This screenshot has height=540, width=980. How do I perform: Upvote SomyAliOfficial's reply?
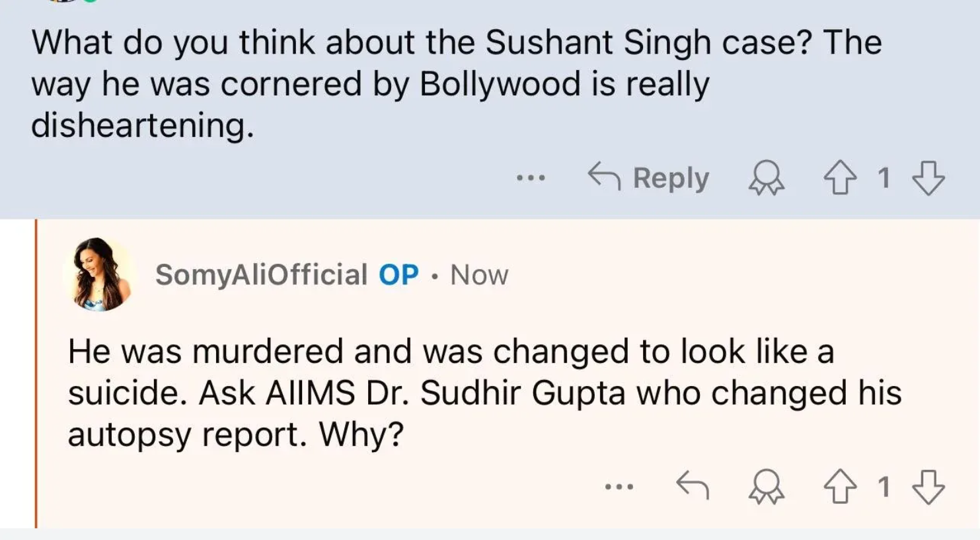coord(840,487)
